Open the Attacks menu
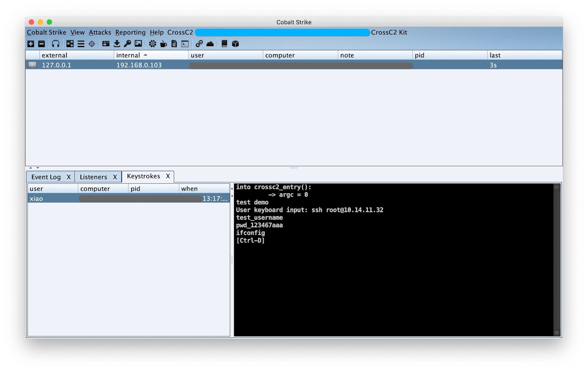The image size is (588, 372). click(x=100, y=32)
